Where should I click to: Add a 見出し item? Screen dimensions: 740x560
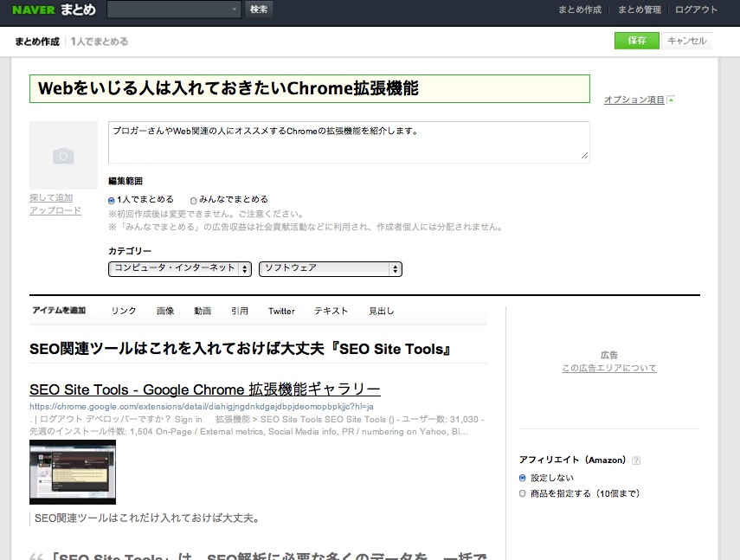[382, 311]
